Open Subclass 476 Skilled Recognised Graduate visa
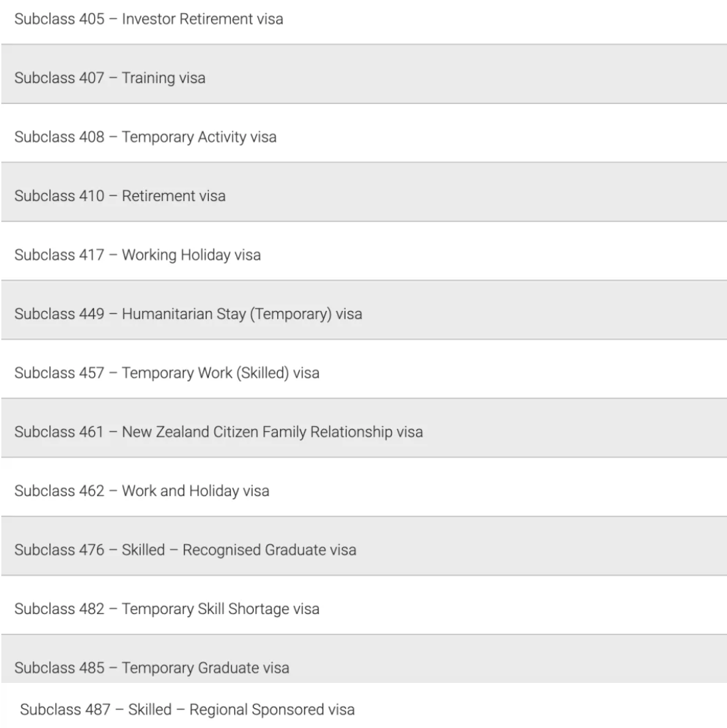Screen dimensions: 727x728 (185, 550)
